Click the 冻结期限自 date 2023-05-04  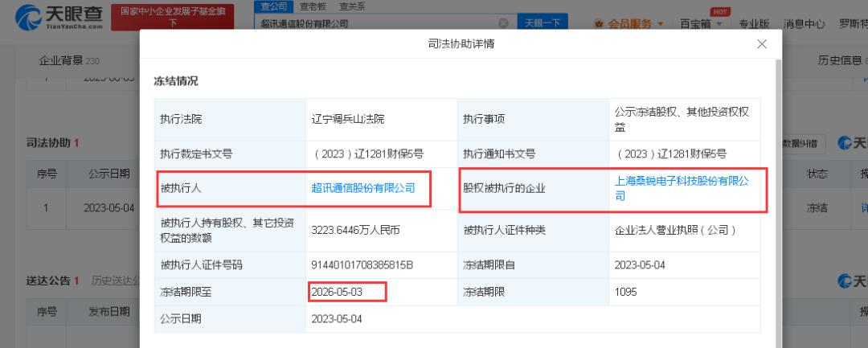(x=640, y=265)
